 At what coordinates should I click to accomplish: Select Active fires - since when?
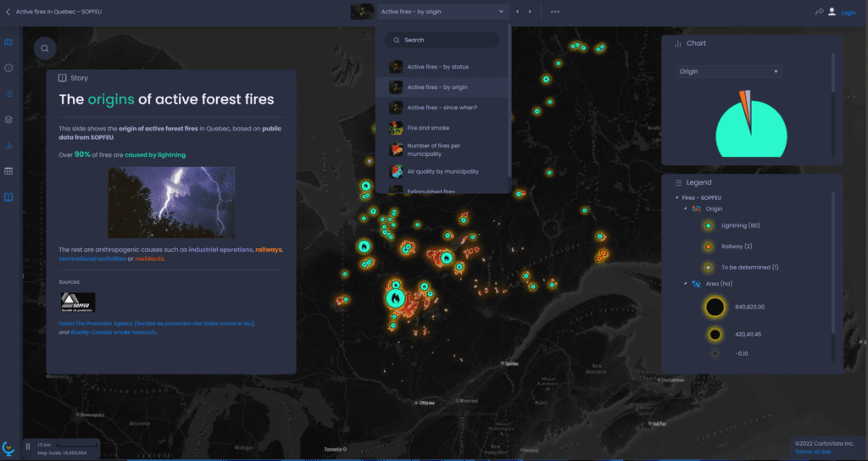(x=442, y=108)
